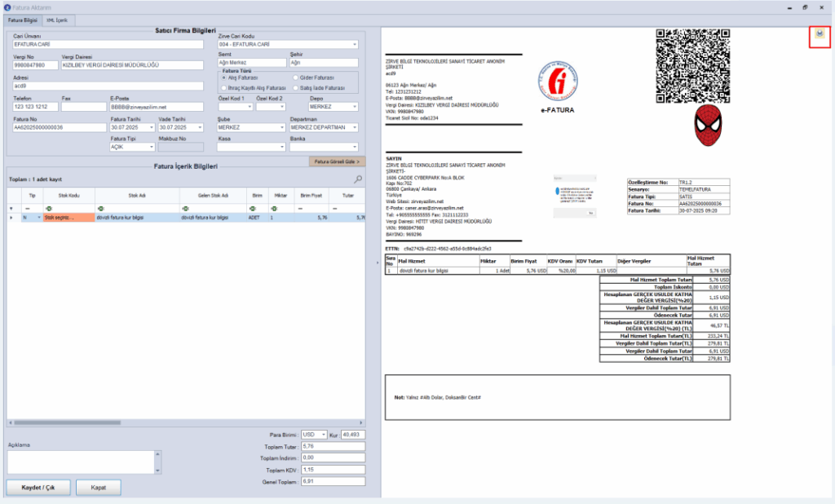Click the filter icon under the Birim column
The height and width of the screenshot is (504, 835).
(x=253, y=208)
